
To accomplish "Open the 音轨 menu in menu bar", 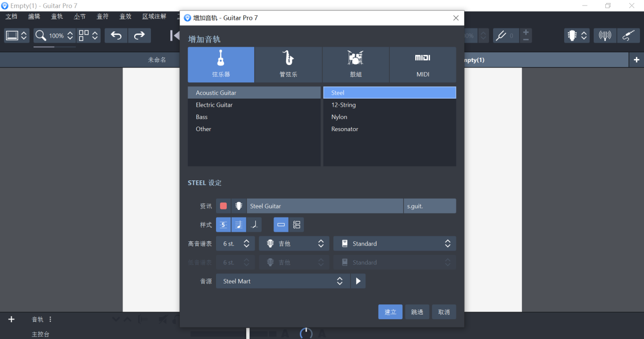I will (57, 16).
